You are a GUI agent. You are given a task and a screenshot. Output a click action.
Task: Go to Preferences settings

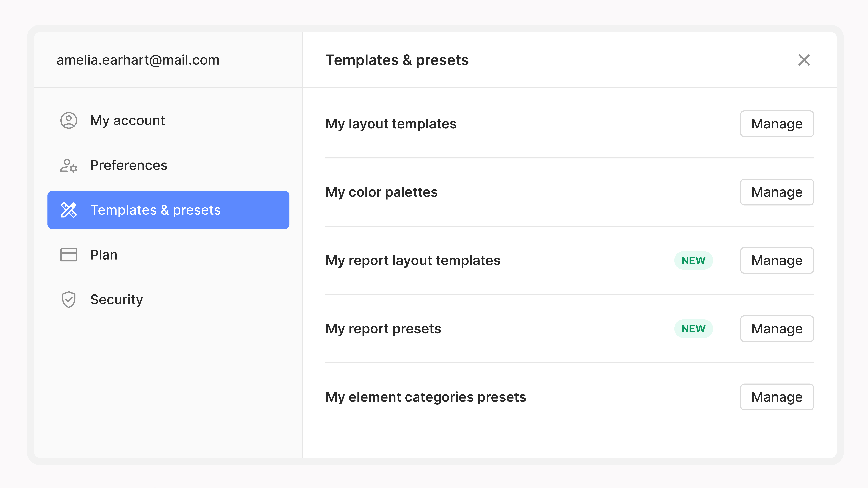pos(168,165)
